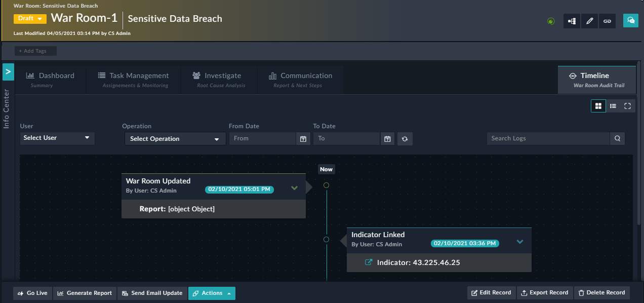Reset the date filters with the refresh icon
644x303 pixels.
tap(405, 138)
